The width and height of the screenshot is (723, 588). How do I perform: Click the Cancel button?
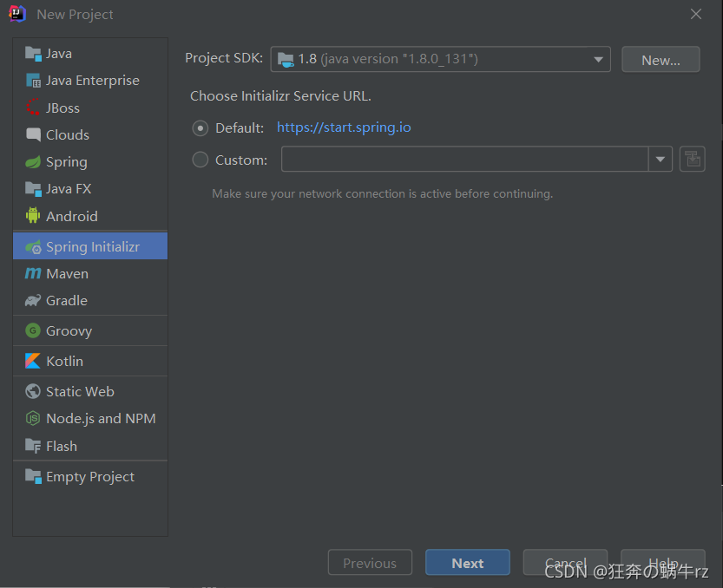565,563
